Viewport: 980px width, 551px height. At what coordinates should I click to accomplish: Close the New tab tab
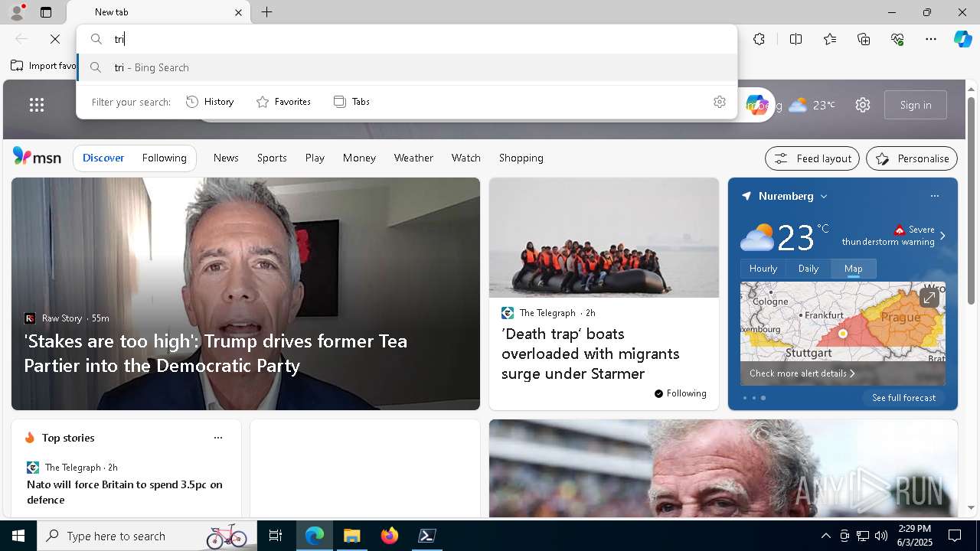(238, 12)
